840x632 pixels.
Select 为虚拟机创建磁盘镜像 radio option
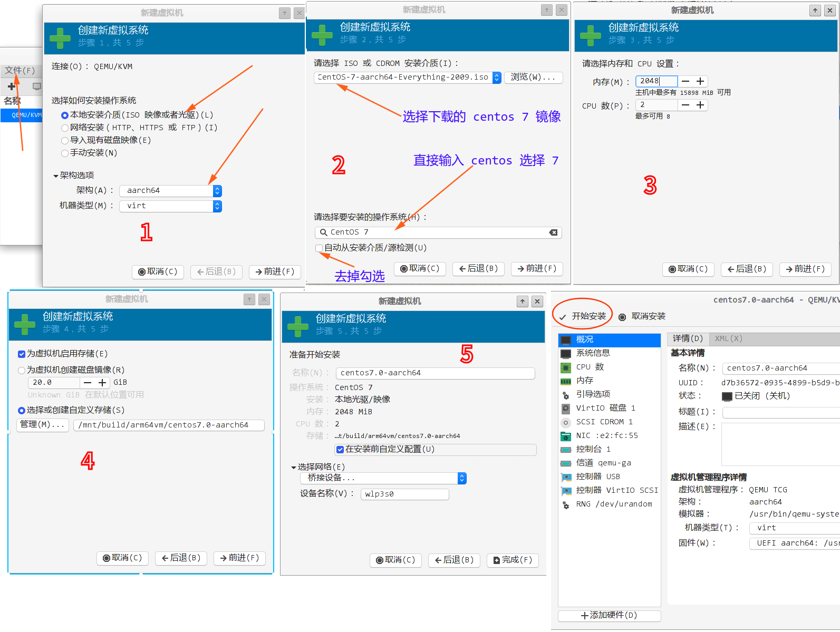tap(22, 370)
